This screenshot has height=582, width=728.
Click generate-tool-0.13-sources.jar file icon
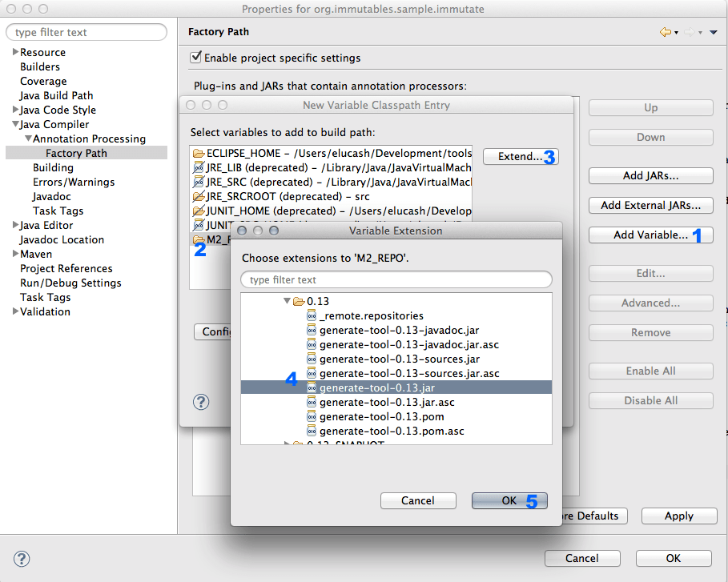(312, 359)
